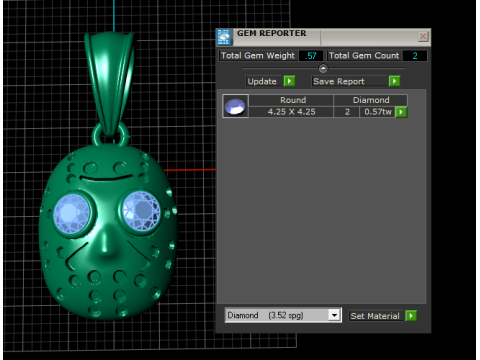Click the green arrow next to Update
Screen dimensions: 480x360
tap(289, 81)
